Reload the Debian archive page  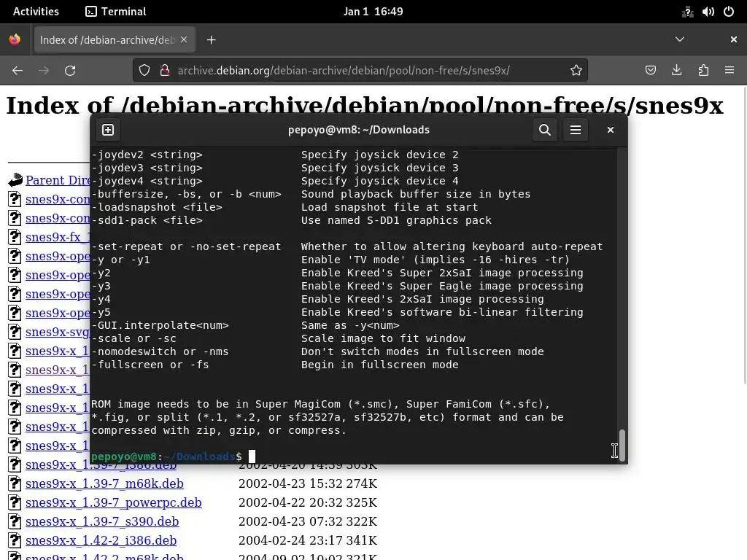pos(70,71)
